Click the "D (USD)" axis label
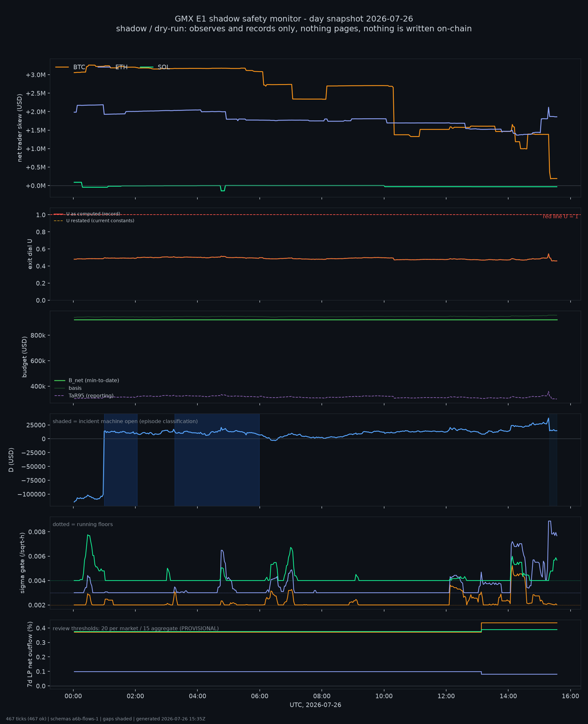The image size is (588, 724). [x=11, y=460]
